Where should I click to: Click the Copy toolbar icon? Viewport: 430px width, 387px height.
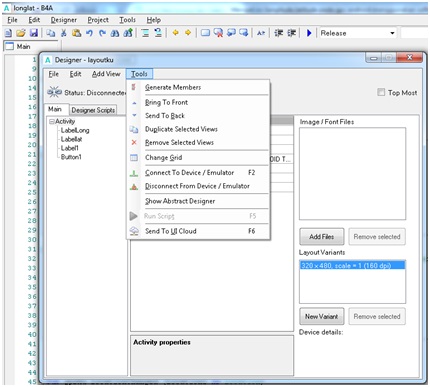click(x=51, y=33)
